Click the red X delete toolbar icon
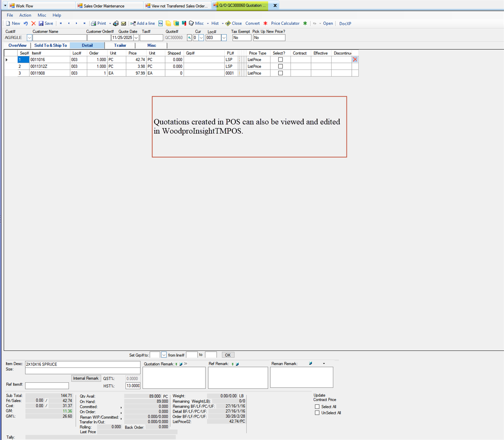Viewport: 504px width, 440px height. (x=33, y=24)
